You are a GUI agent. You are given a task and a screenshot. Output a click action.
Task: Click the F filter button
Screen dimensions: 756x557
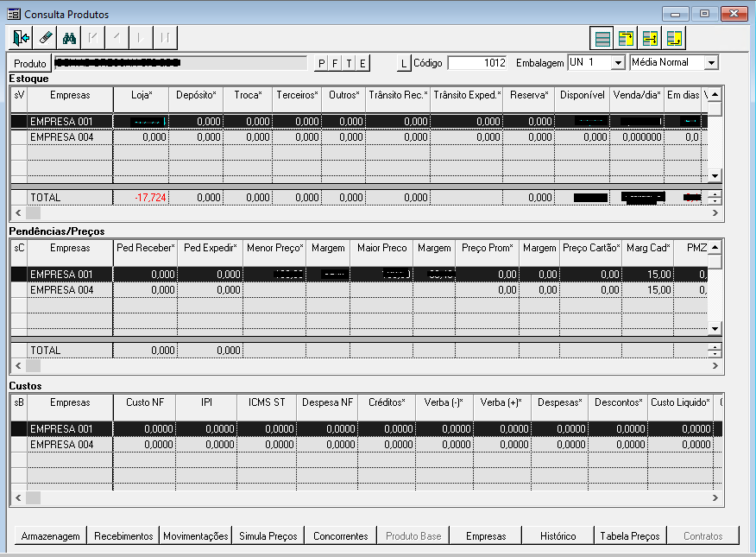point(335,63)
